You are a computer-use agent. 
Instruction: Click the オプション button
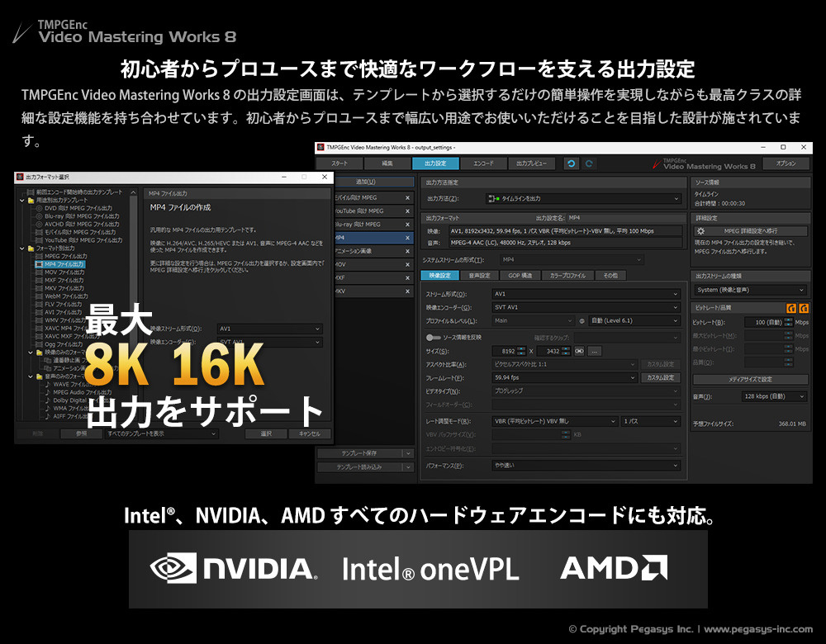point(786,163)
